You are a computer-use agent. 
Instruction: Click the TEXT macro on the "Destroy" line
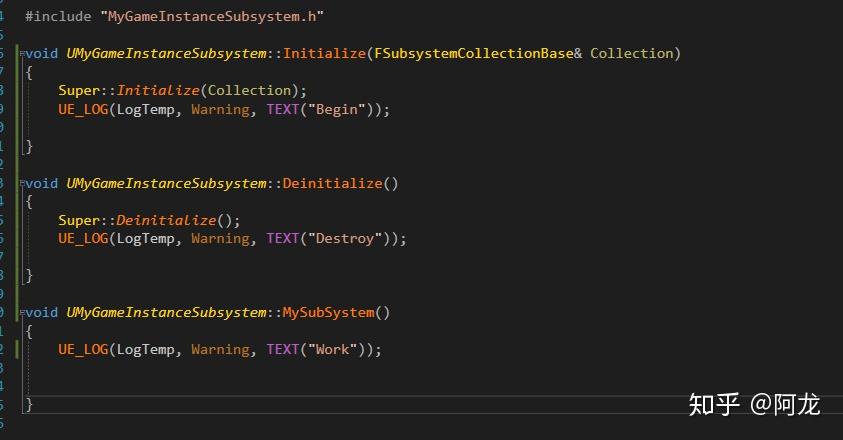(283, 239)
